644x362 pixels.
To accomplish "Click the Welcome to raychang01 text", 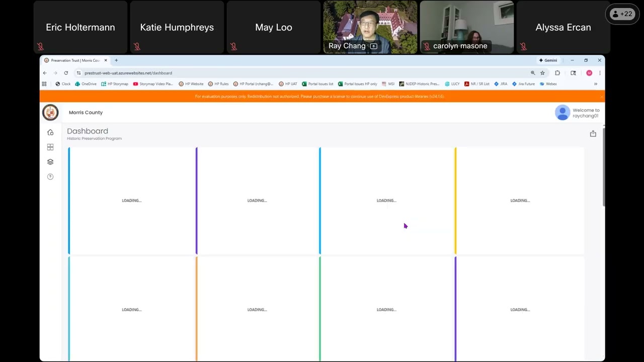I will tap(586, 113).
